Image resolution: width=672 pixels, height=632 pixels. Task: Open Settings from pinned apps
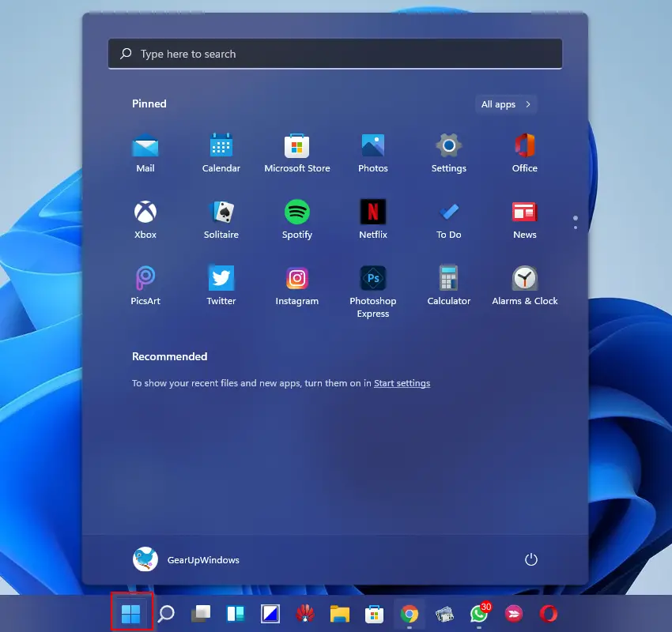click(449, 152)
